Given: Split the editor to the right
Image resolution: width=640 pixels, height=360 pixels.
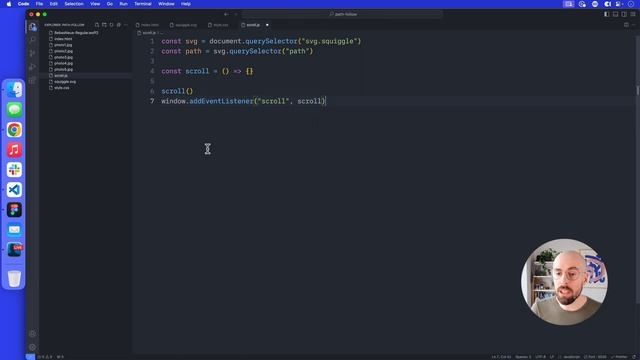Looking at the screenshot, I should (x=626, y=25).
